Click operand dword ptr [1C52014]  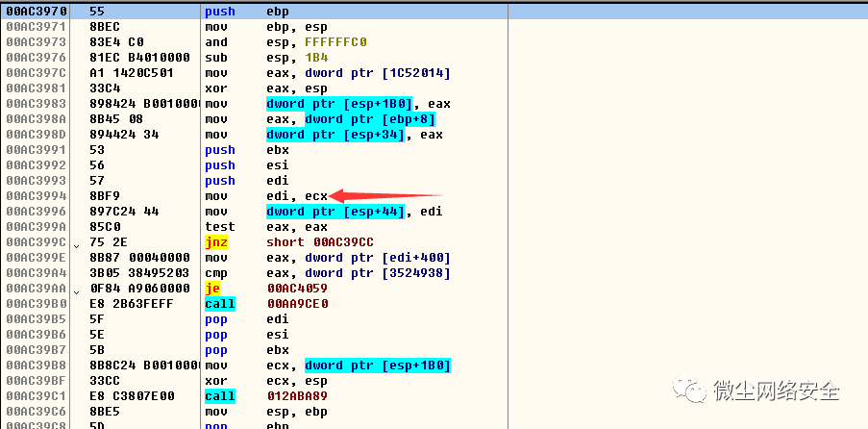point(378,73)
